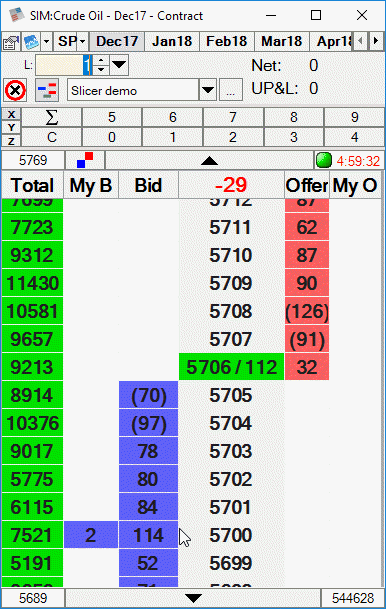
Task: Switch to the Apr18 contract tab
Action: (x=332, y=41)
